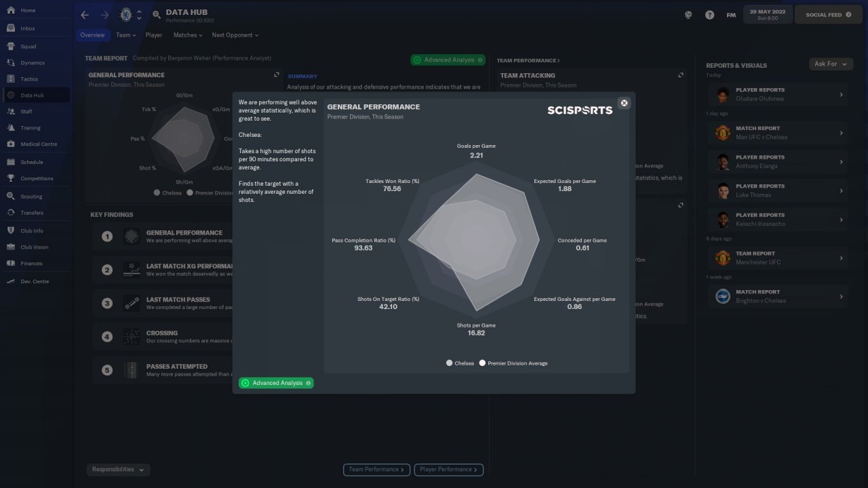Expand the General Performance panel fullscreen

pyautogui.click(x=276, y=75)
